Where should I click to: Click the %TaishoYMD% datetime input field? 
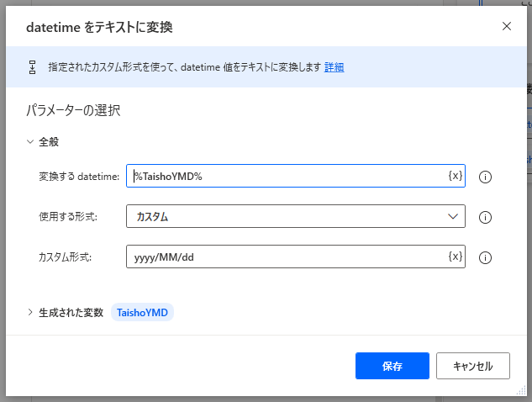point(286,176)
